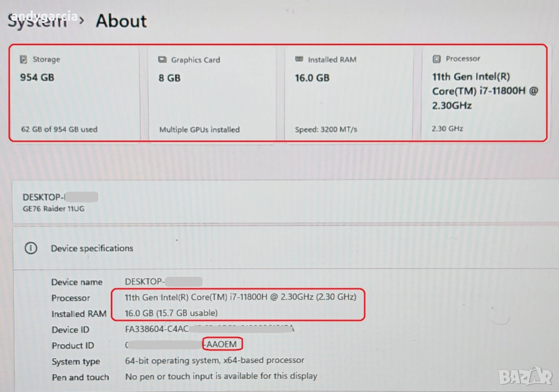Open the 62 GB of 954 GB used text
Image resolution: width=559 pixels, height=392 pixels.
[59, 129]
